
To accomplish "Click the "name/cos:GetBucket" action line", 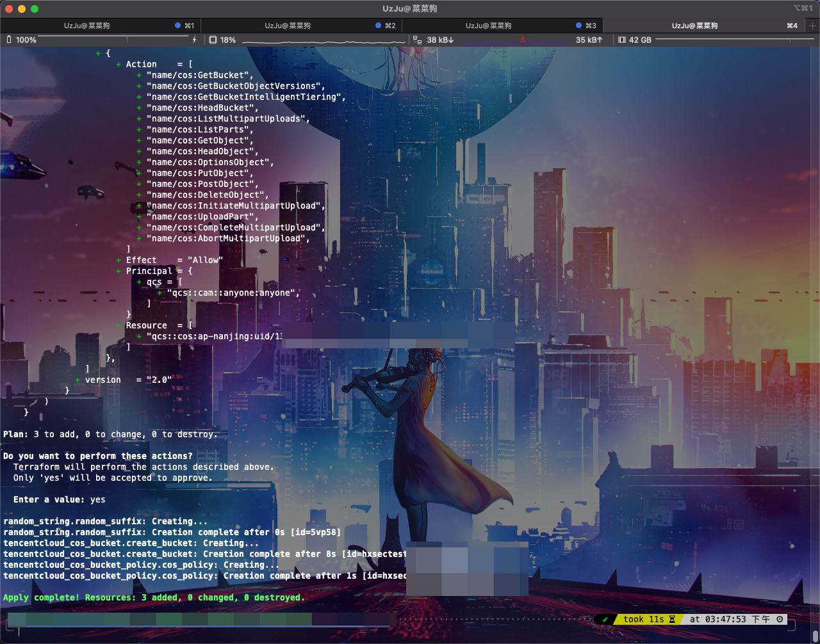I will tap(195, 75).
